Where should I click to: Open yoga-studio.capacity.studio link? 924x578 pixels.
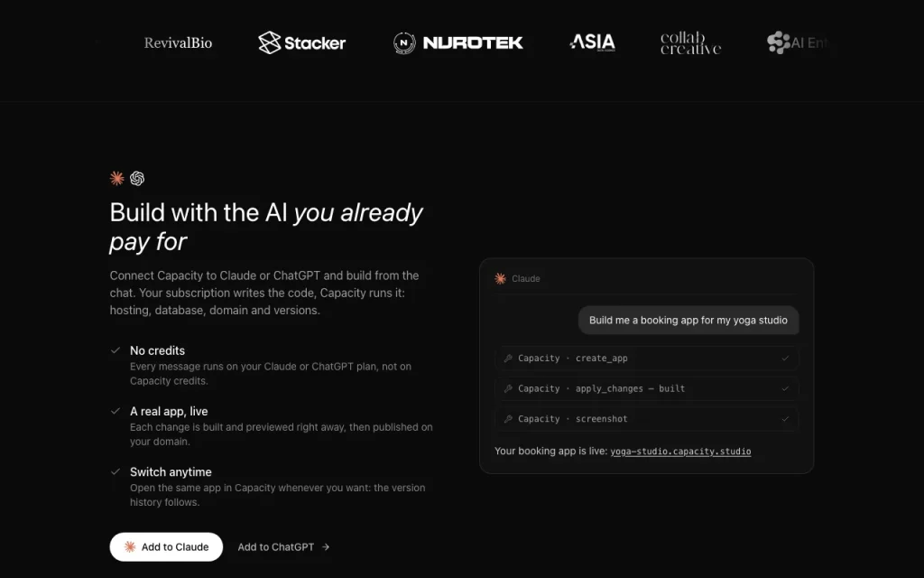click(x=680, y=452)
